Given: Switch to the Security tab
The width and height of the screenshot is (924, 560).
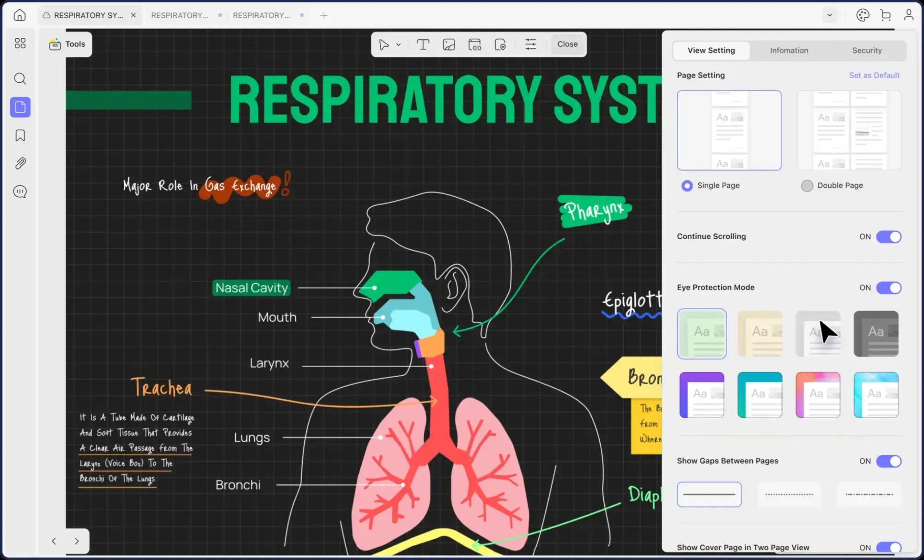Looking at the screenshot, I should [867, 50].
